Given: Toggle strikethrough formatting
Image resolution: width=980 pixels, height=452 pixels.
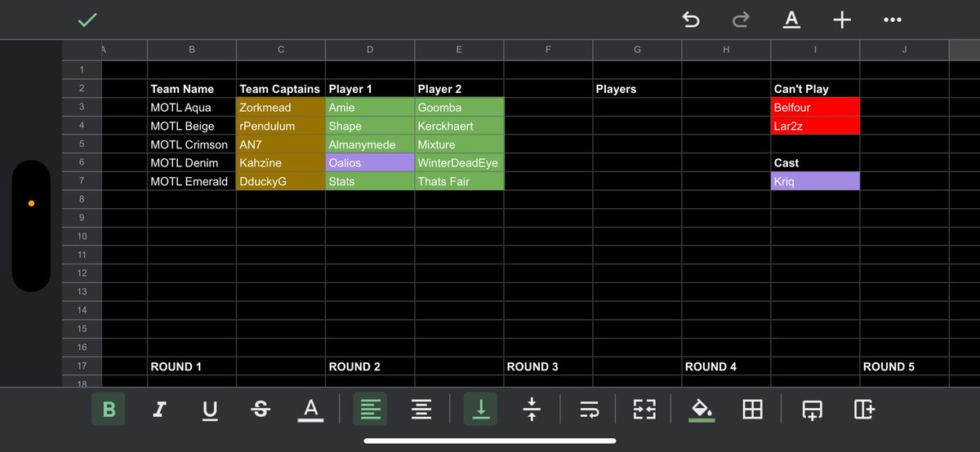Looking at the screenshot, I should [261, 410].
